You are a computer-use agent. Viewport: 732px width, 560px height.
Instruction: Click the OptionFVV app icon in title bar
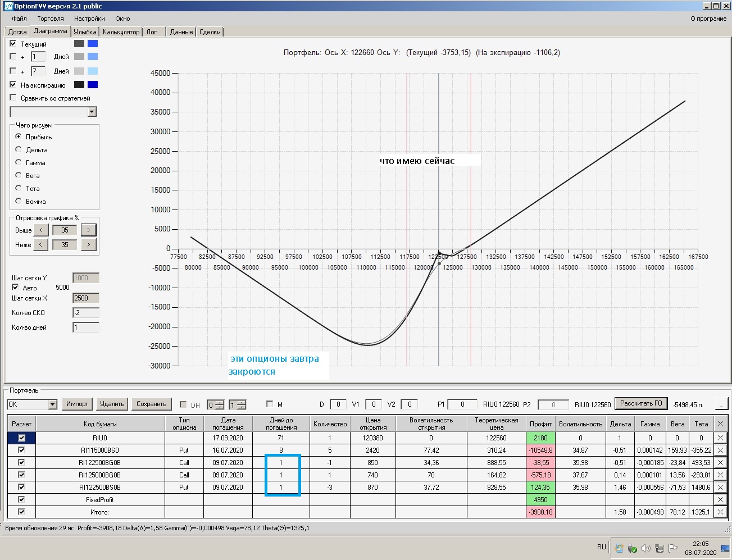[8, 6]
